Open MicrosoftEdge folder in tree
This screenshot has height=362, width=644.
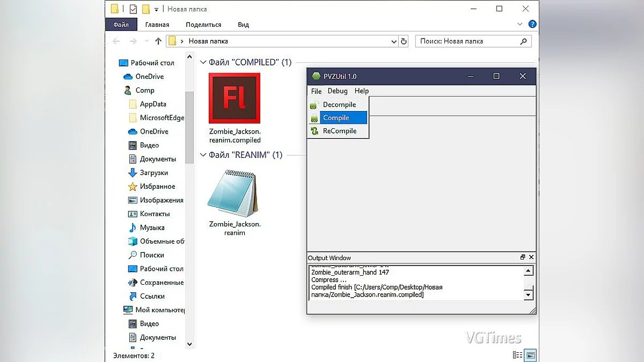tap(162, 118)
